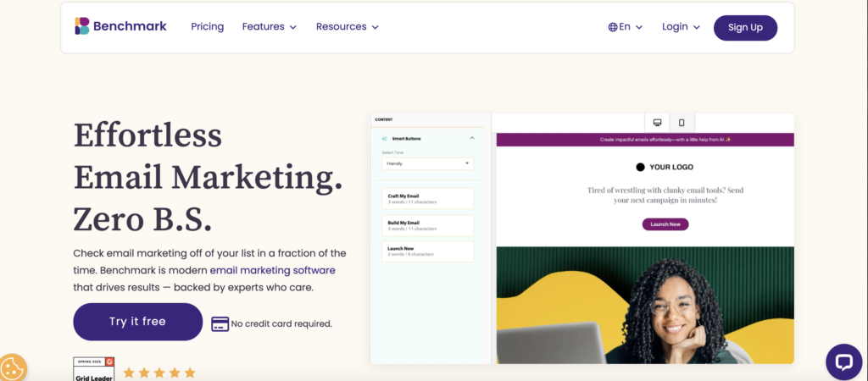This screenshot has width=868, height=381.
Task: Click the credit card icon
Action: click(220, 324)
